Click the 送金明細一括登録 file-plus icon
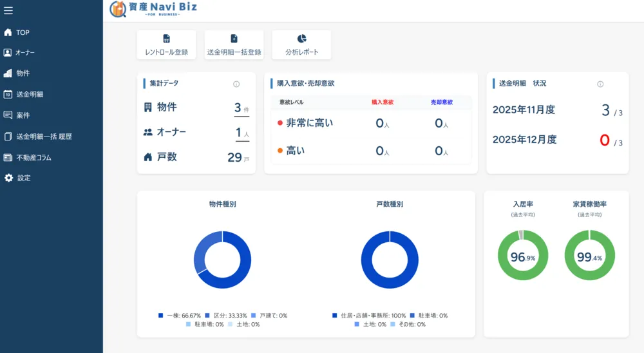644x353 pixels. coord(234,39)
